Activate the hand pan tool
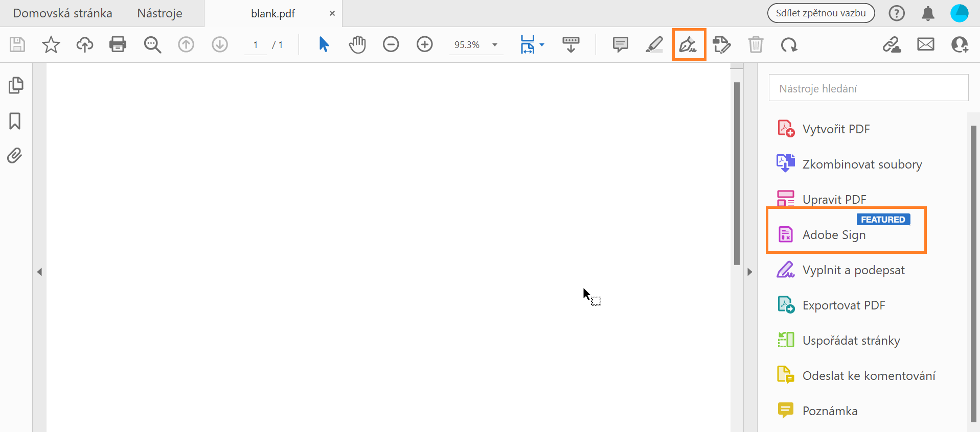The height and width of the screenshot is (432, 980). [x=357, y=44]
